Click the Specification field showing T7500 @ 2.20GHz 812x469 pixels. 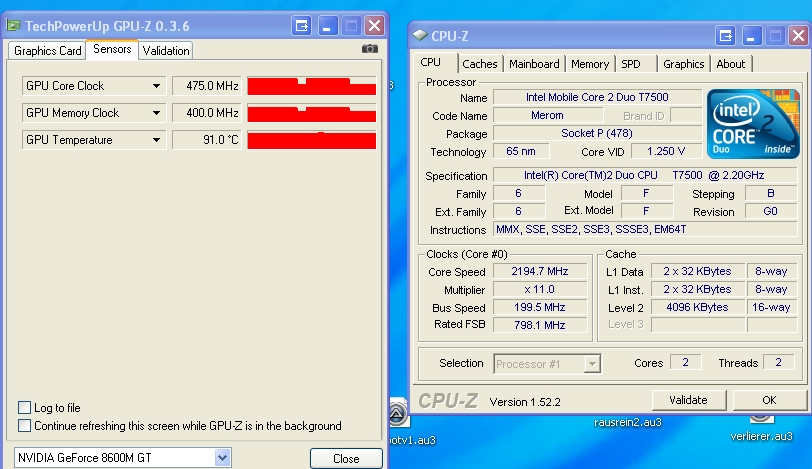point(645,175)
